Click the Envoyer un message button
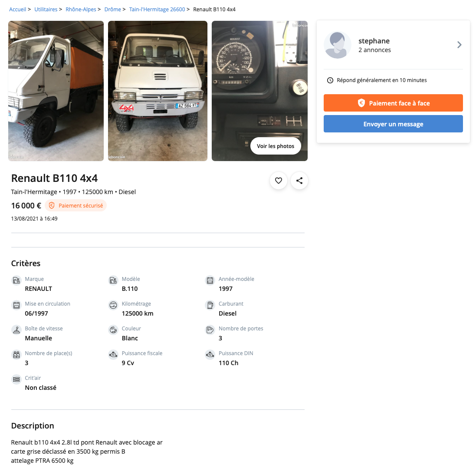Screen dimensions: 476x468 (x=393, y=124)
